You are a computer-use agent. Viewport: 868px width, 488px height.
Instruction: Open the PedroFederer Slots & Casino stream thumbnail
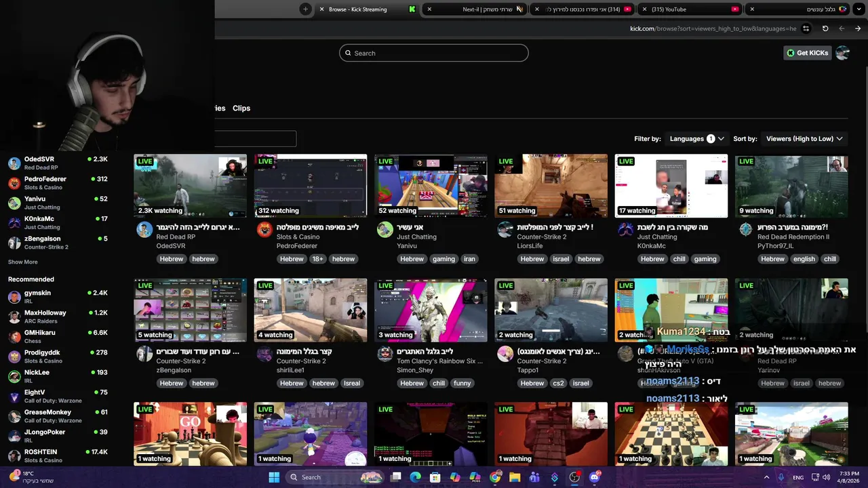coord(311,186)
